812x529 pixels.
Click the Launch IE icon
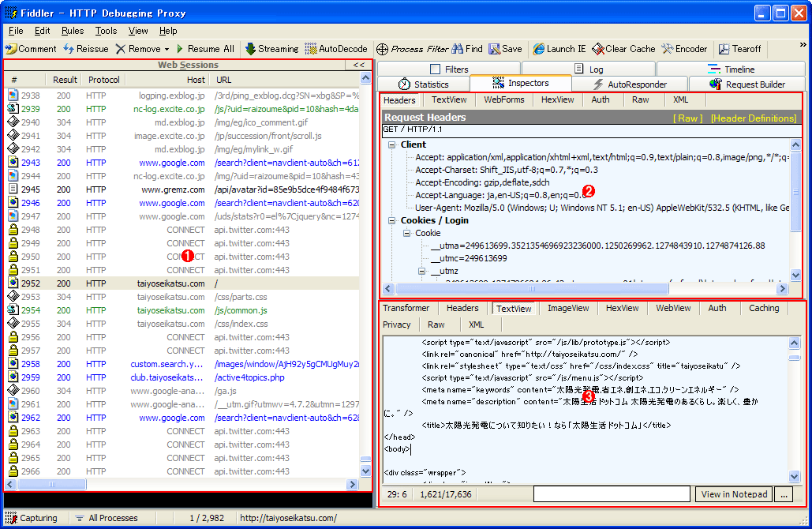coord(538,49)
